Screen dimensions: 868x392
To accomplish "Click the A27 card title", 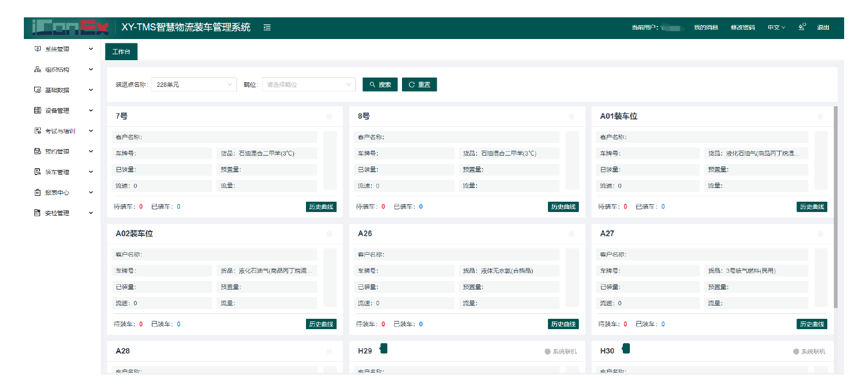I will point(607,234).
